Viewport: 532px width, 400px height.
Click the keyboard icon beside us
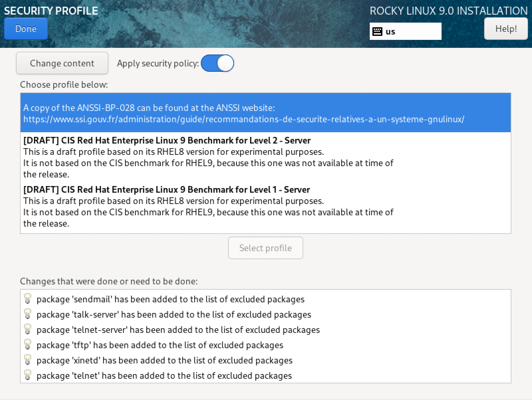pyautogui.click(x=377, y=32)
